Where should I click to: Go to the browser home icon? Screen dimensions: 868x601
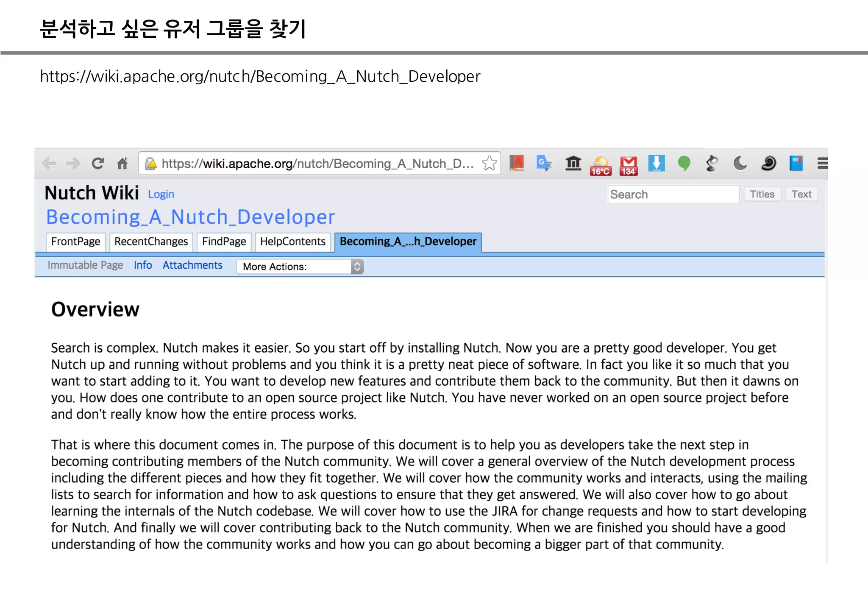(122, 163)
